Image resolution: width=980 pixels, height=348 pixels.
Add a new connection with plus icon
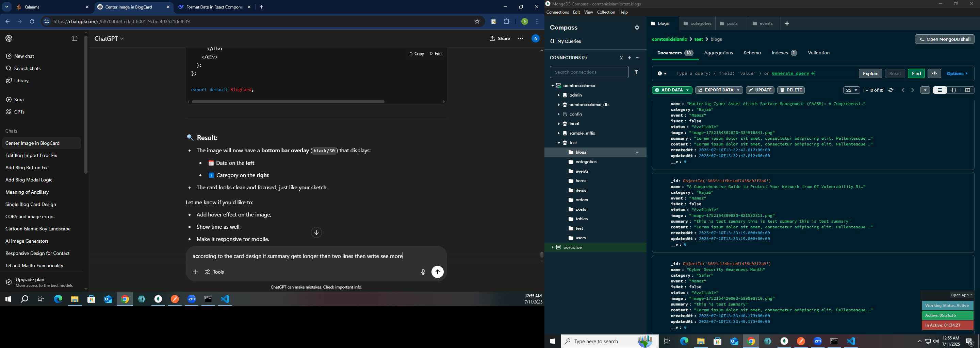(x=629, y=58)
